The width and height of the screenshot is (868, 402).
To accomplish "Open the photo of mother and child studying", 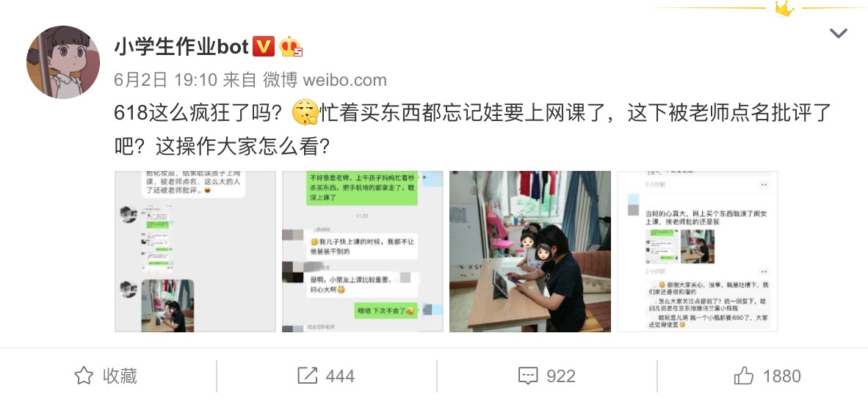I will pos(529,252).
